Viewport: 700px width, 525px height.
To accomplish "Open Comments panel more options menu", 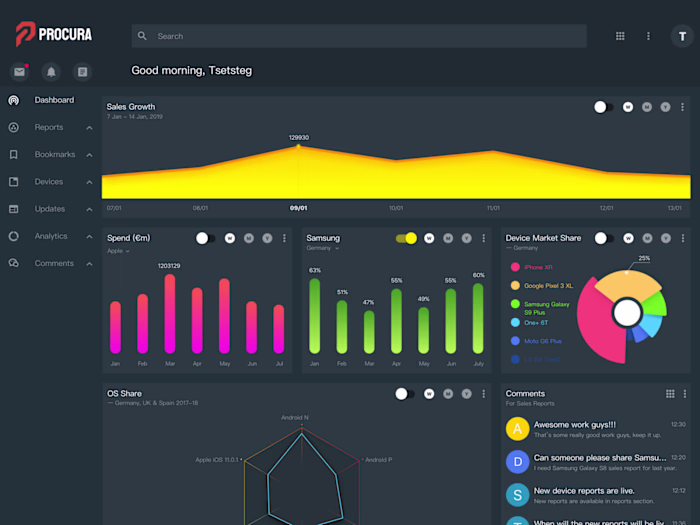I will tap(685, 394).
